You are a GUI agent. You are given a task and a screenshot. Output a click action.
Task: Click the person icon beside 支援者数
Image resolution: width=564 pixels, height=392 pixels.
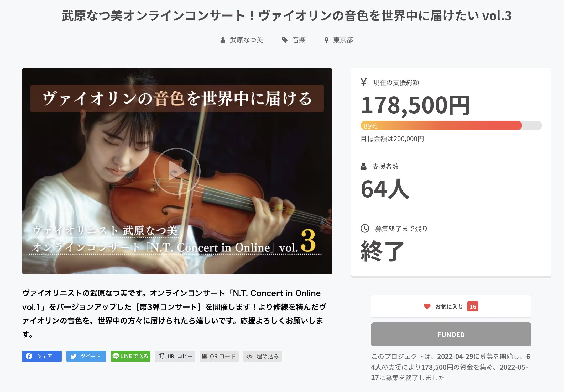click(x=364, y=166)
